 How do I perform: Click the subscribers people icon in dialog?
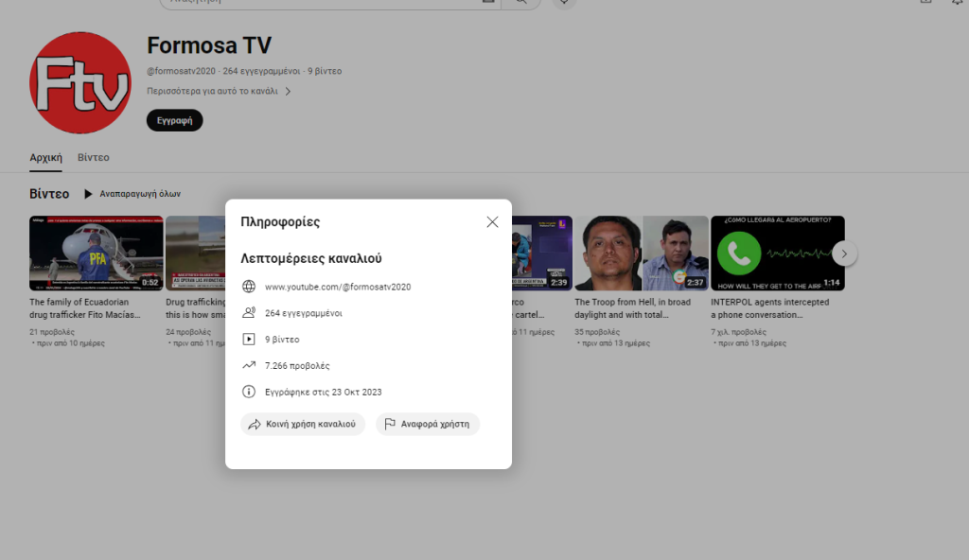pos(249,313)
